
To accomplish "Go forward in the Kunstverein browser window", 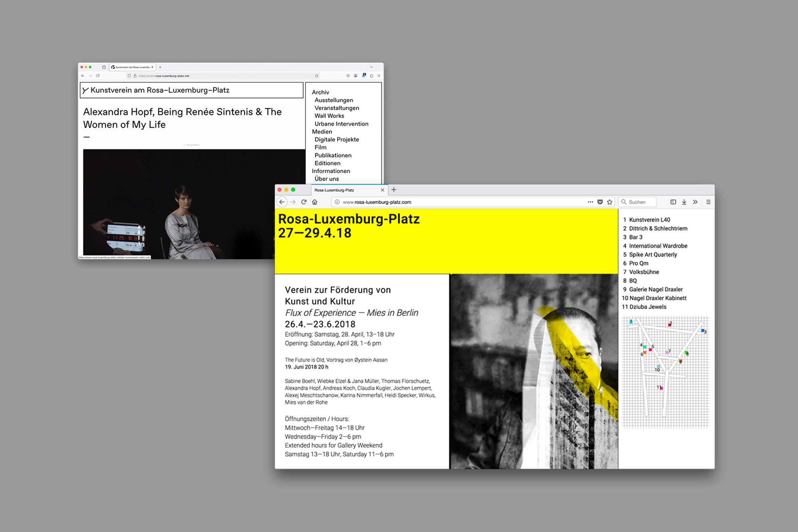I will (90, 76).
